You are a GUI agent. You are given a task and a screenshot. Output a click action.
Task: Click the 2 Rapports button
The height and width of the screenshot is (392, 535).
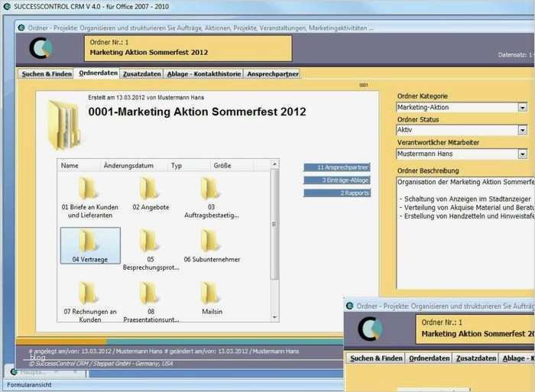pos(337,193)
